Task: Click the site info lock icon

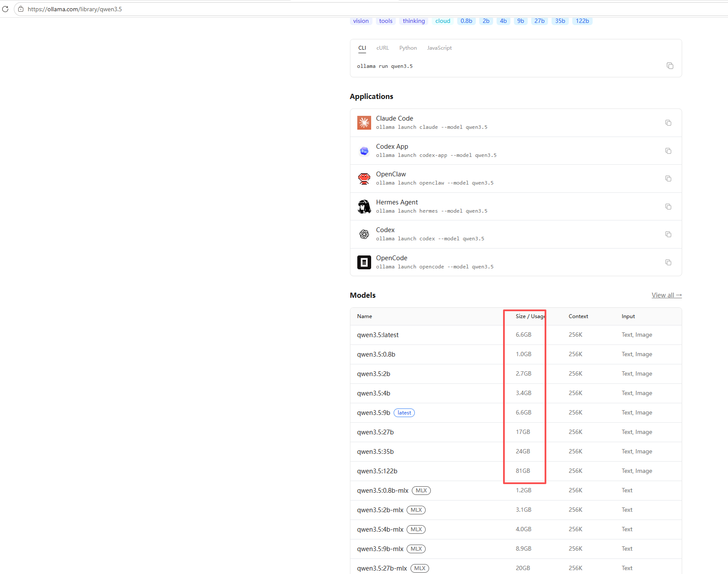Action: coord(21,9)
